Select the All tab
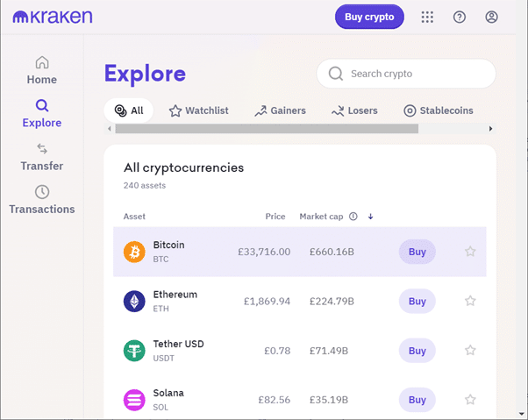 (x=129, y=110)
